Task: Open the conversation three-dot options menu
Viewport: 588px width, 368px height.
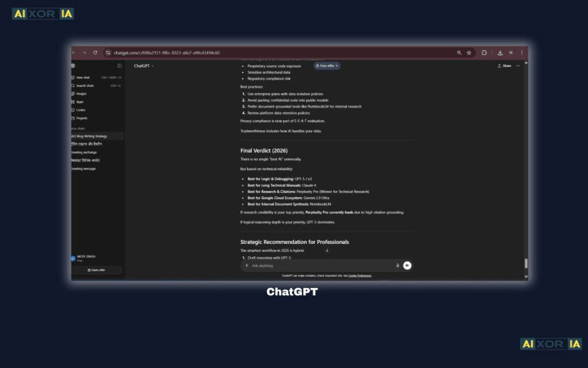Action: (517, 66)
